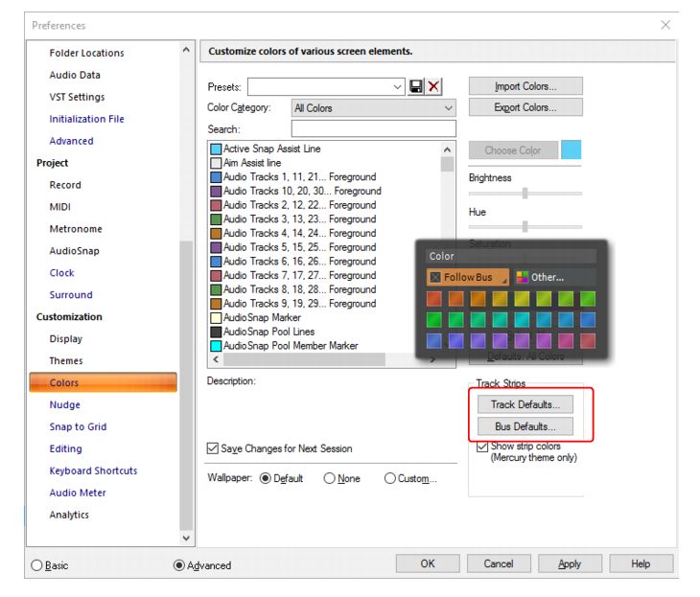Viewport: 700px width, 597px height.
Task: Open Other custom color picker icon
Action: (522, 277)
